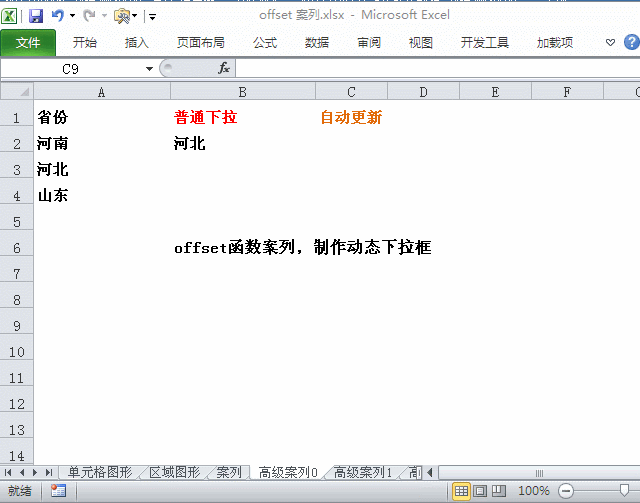This screenshot has width=640, height=503.
Task: Open the 加载项 ribbon tab
Action: tap(555, 42)
